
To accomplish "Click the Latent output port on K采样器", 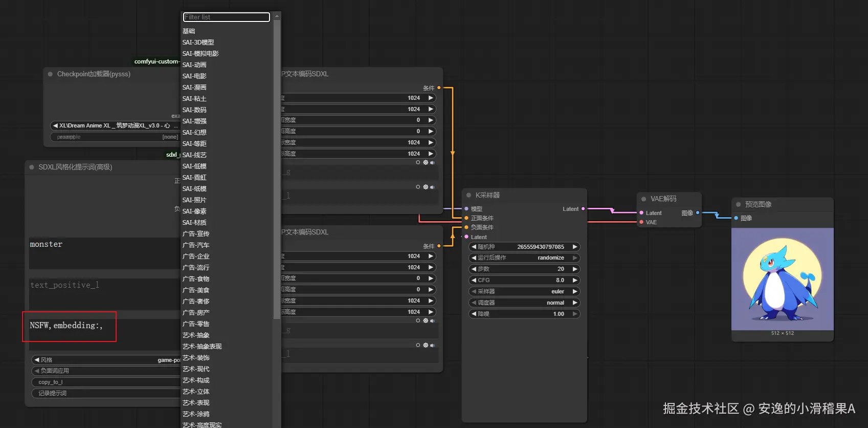I will 583,209.
